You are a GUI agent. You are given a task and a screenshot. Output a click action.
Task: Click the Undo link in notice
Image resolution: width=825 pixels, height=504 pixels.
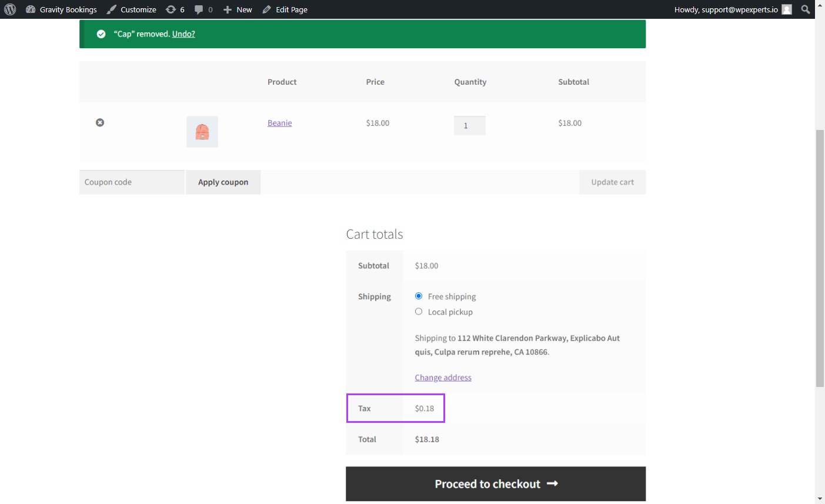tap(183, 34)
